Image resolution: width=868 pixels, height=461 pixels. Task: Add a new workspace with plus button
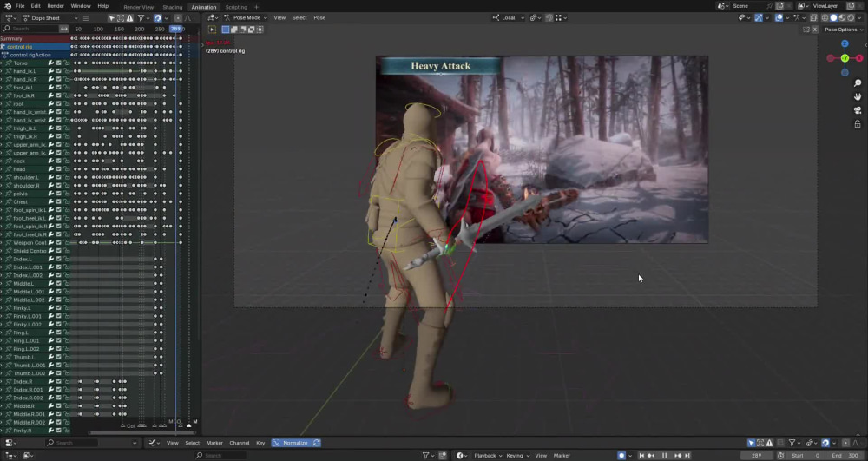pyautogui.click(x=256, y=7)
